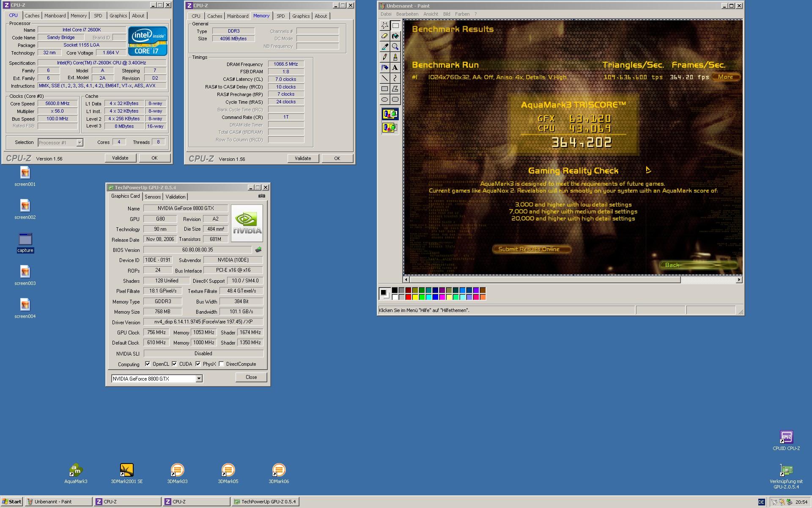Pick the red color swatch in Paint palette
The height and width of the screenshot is (508, 812).
pyautogui.click(x=408, y=297)
